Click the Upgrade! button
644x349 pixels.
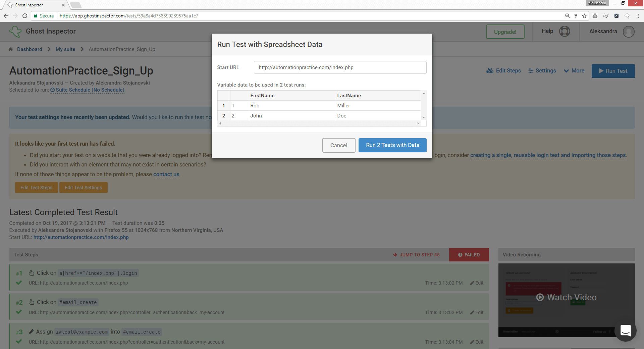[x=505, y=32]
